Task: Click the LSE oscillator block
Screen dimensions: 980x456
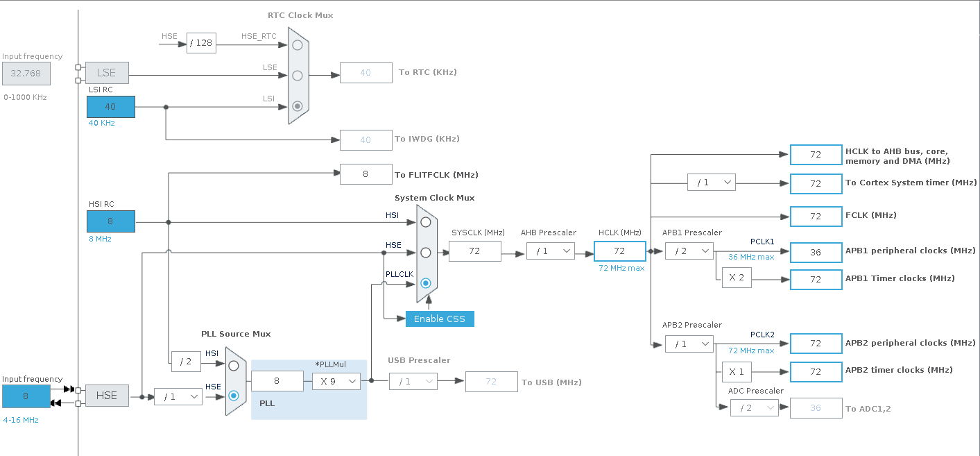Action: (107, 72)
